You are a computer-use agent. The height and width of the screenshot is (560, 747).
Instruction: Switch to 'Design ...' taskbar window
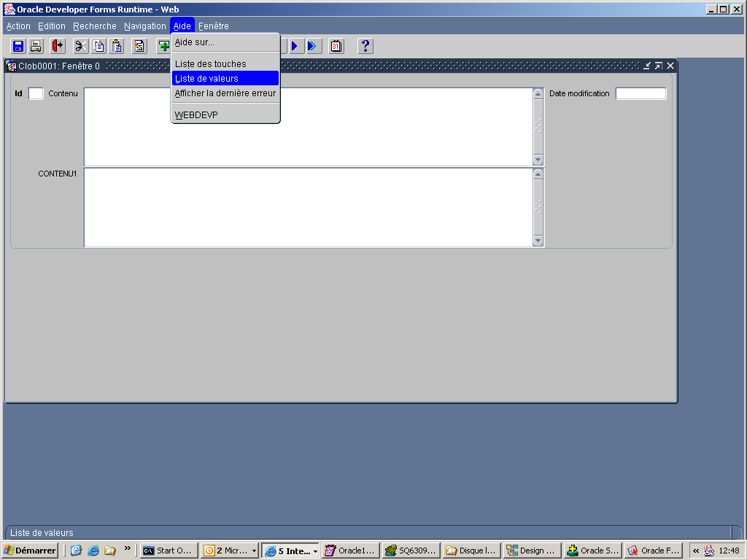[x=532, y=551]
